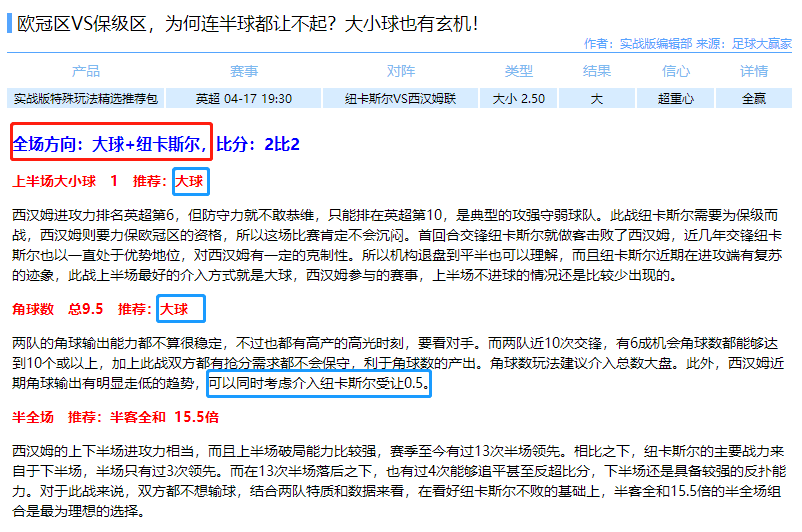Click 大球 recommendation beside 角球数
The image size is (802, 532).
coord(174,309)
